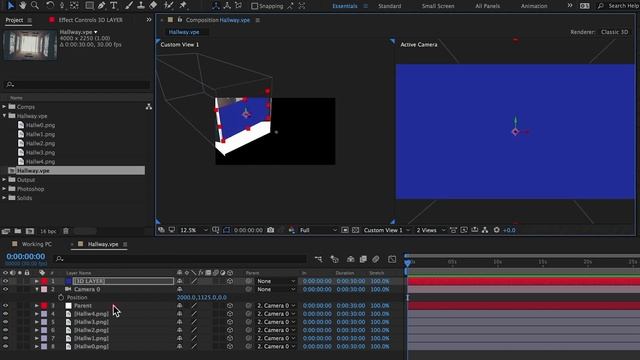This screenshot has width=640, height=360.
Task: Click the label color swatch of Camera 0
Action: tap(44, 289)
